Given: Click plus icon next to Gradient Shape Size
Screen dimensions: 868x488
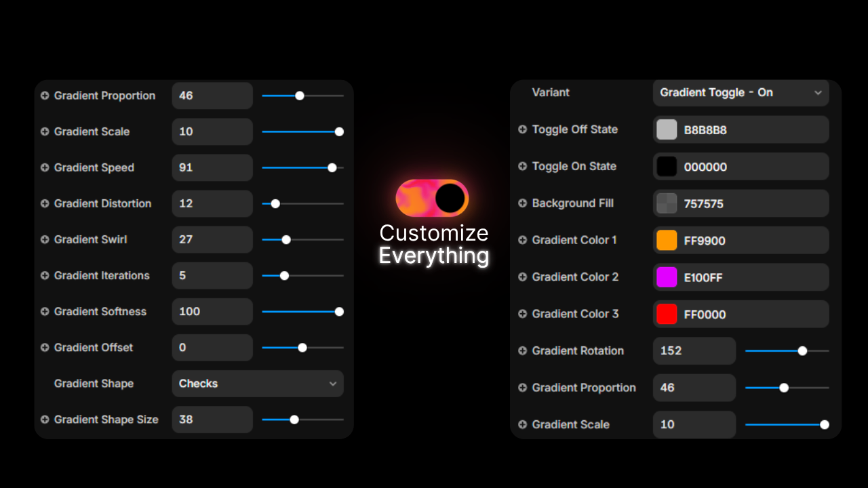Looking at the screenshot, I should click(x=45, y=420).
